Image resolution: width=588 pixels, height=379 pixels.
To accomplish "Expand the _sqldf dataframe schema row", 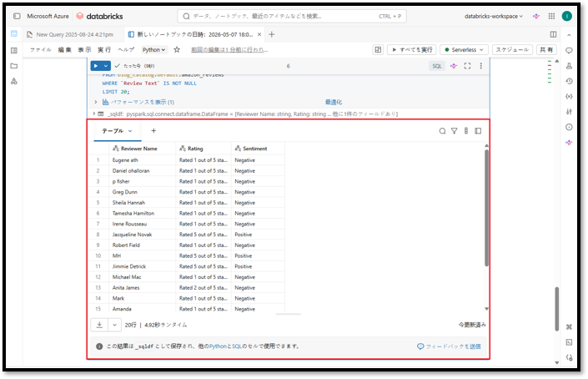I will click(x=93, y=114).
